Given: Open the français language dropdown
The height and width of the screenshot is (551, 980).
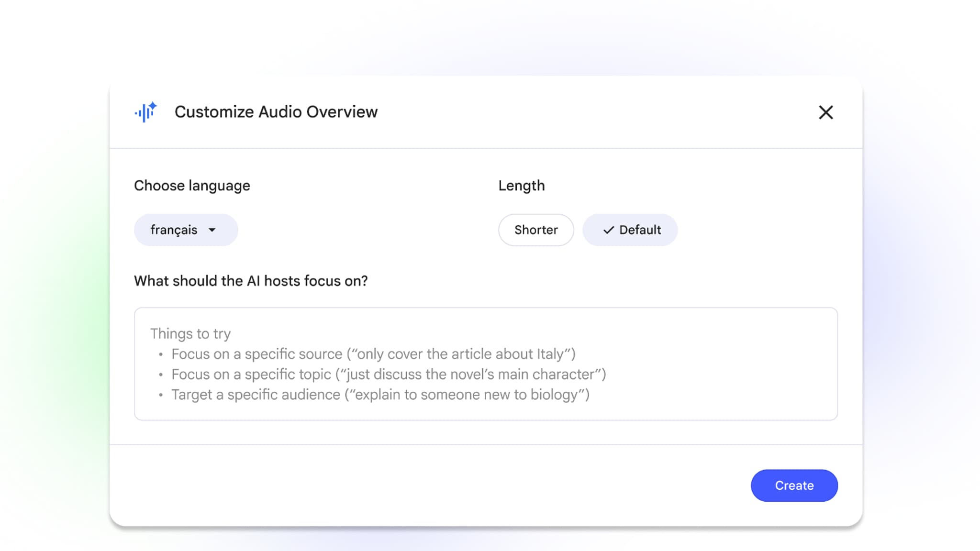Looking at the screenshot, I should (186, 230).
